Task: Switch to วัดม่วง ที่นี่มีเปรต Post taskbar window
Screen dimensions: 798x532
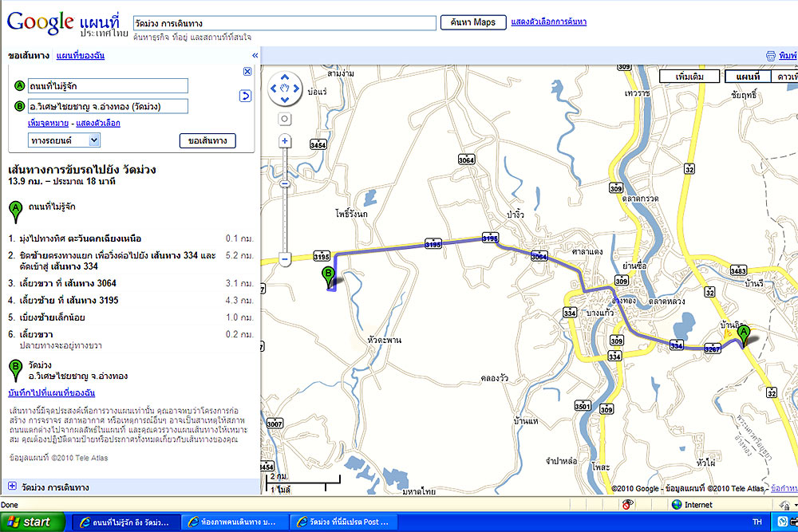Action: 343,522
